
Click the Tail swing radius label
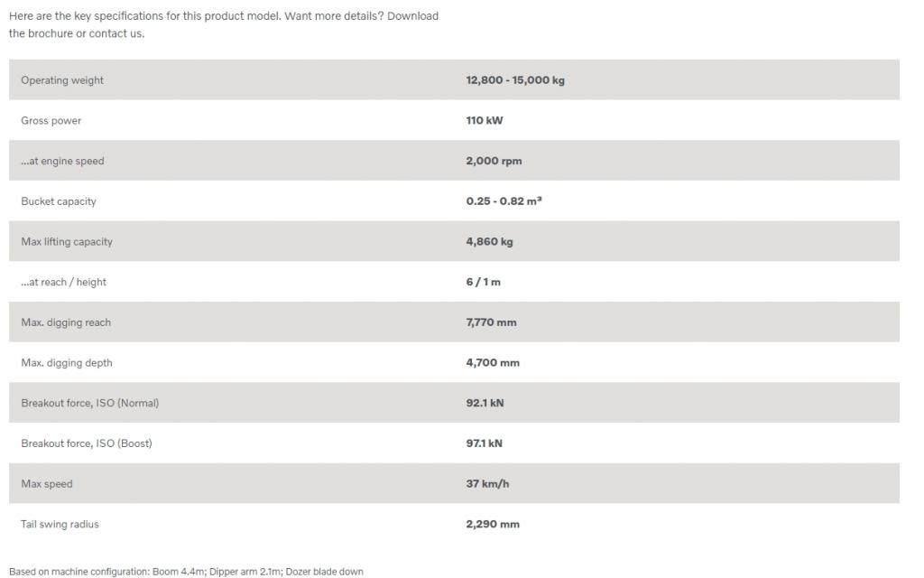[60, 525]
